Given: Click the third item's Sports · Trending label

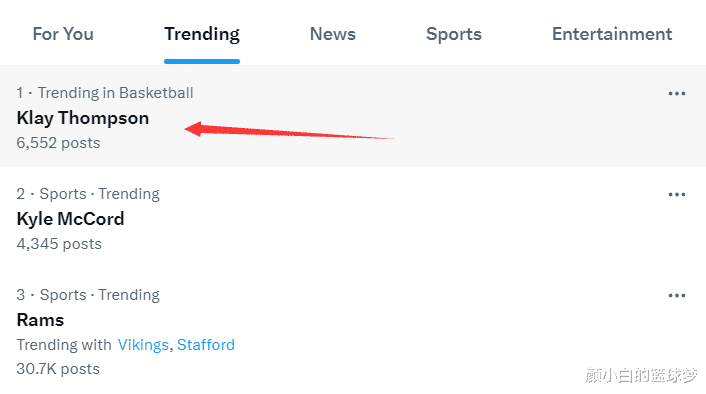Looking at the screenshot, I should coord(100,295).
